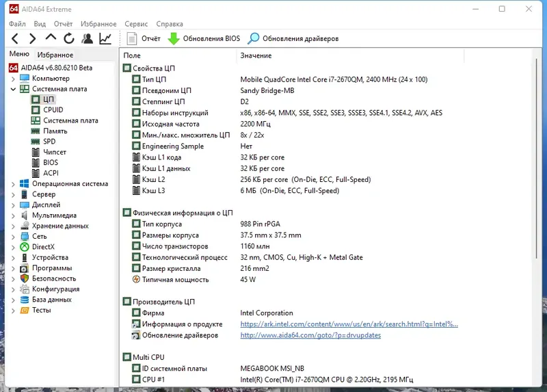
Task: Click the Обновления BIOS toolbar button
Action: pos(204,39)
